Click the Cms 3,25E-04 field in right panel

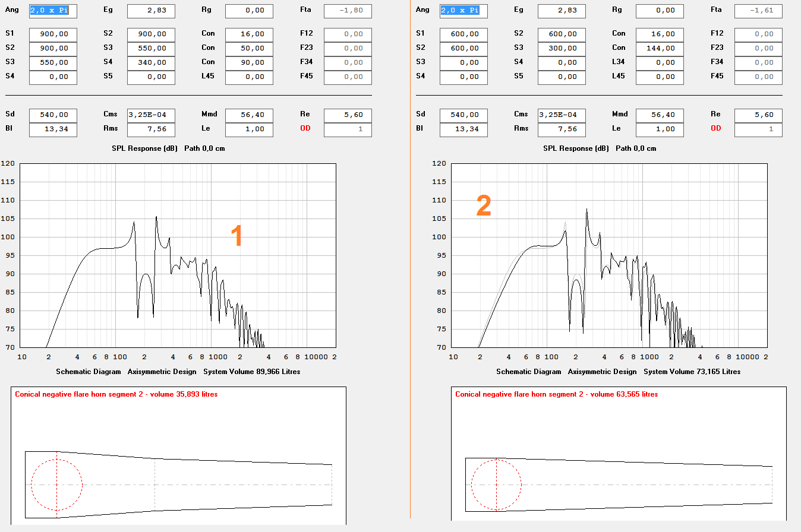click(x=562, y=115)
